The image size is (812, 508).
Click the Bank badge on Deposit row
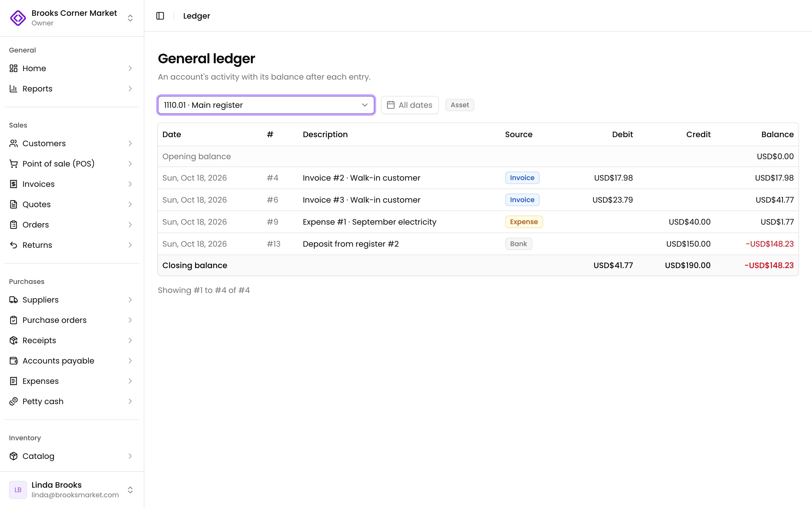coord(518,244)
